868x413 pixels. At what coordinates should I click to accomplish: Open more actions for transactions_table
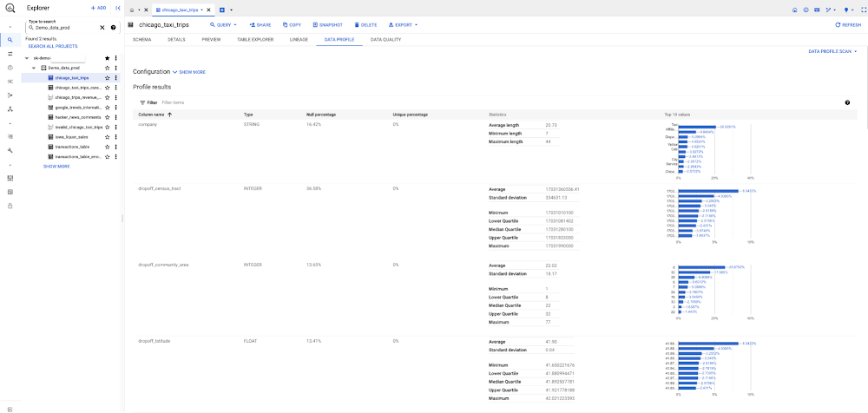pyautogui.click(x=115, y=147)
